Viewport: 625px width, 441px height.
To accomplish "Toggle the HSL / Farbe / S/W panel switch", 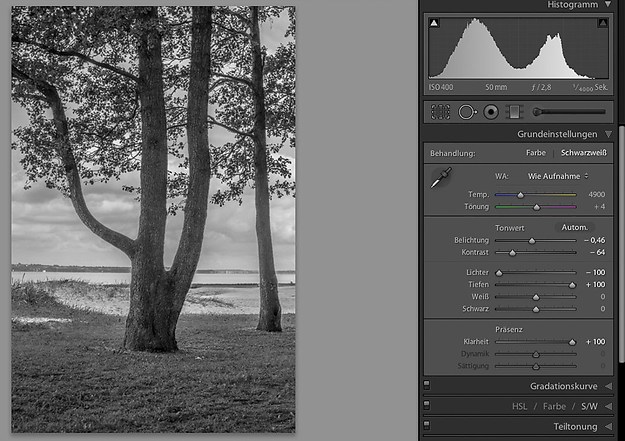I will pos(427,405).
